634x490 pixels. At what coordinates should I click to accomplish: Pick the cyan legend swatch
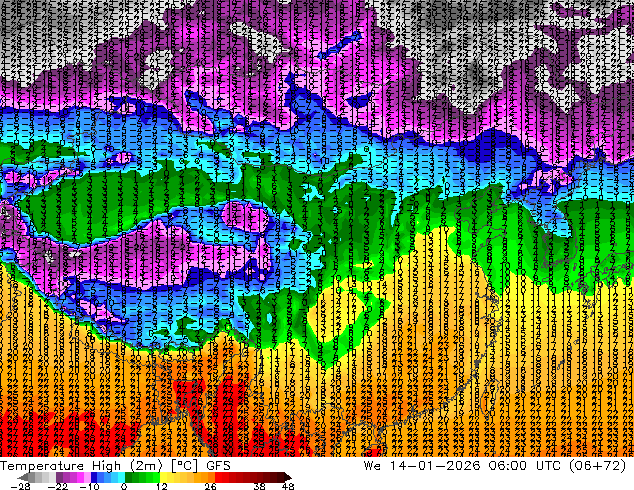click(121, 477)
